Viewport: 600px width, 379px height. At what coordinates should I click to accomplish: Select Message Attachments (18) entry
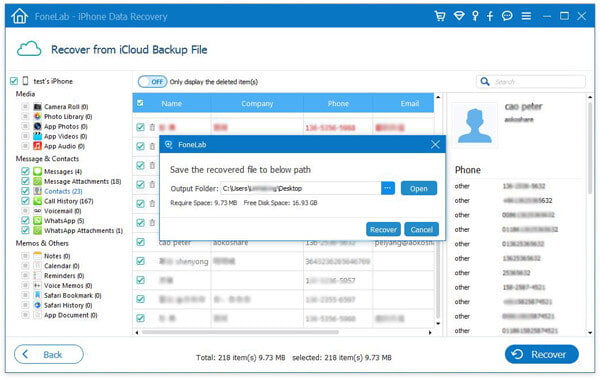(83, 181)
